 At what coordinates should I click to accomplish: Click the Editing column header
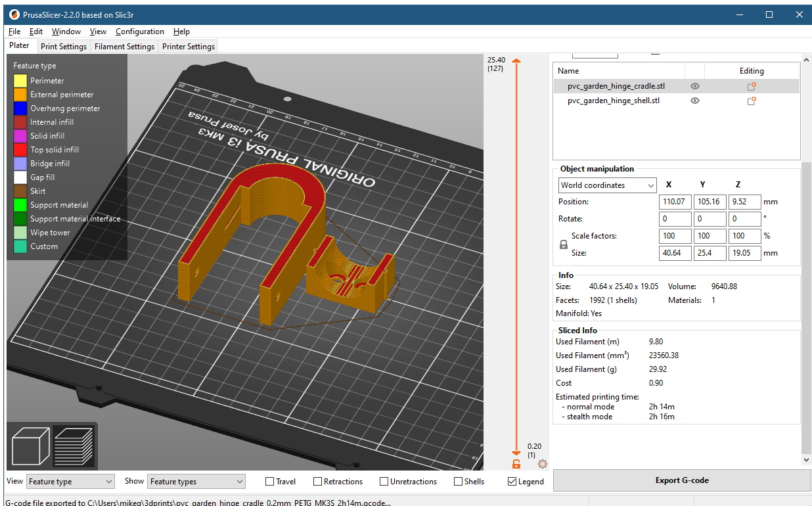tap(752, 70)
